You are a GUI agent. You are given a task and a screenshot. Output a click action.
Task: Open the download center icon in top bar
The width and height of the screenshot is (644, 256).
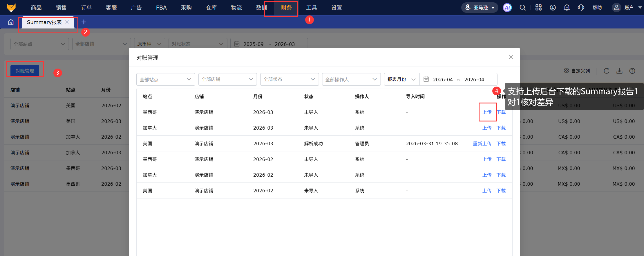(x=553, y=8)
